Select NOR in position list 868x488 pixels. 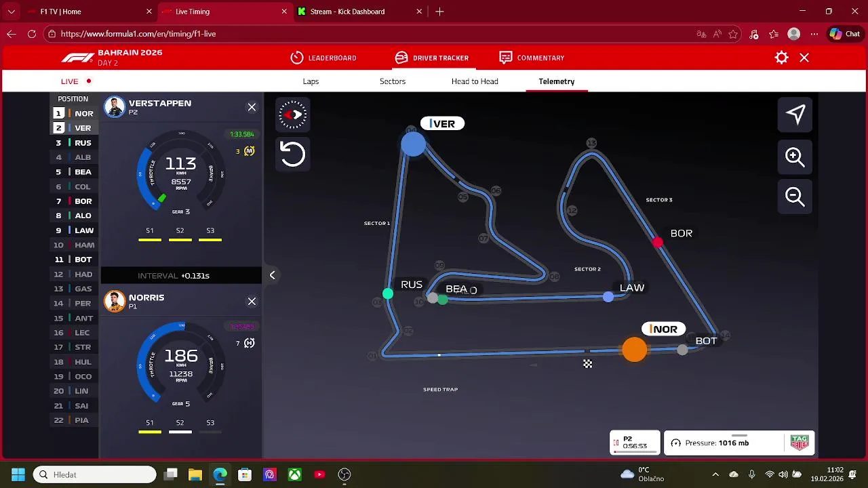click(75, 114)
